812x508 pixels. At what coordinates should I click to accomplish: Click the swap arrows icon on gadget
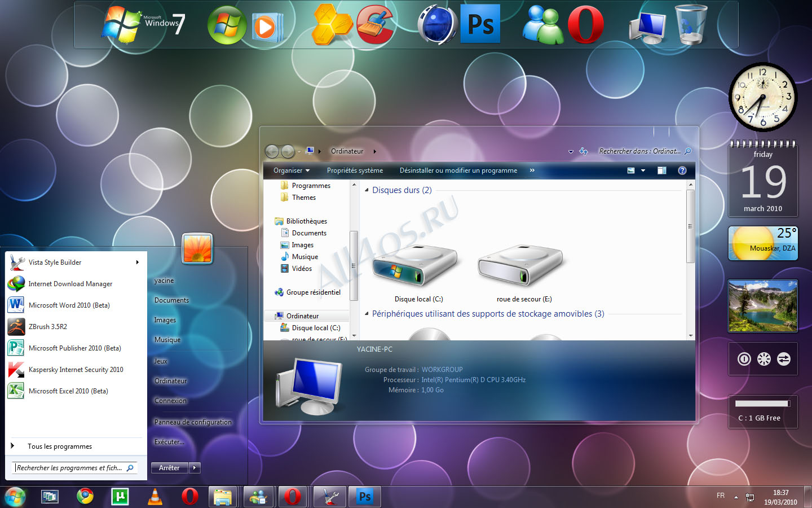point(784,359)
